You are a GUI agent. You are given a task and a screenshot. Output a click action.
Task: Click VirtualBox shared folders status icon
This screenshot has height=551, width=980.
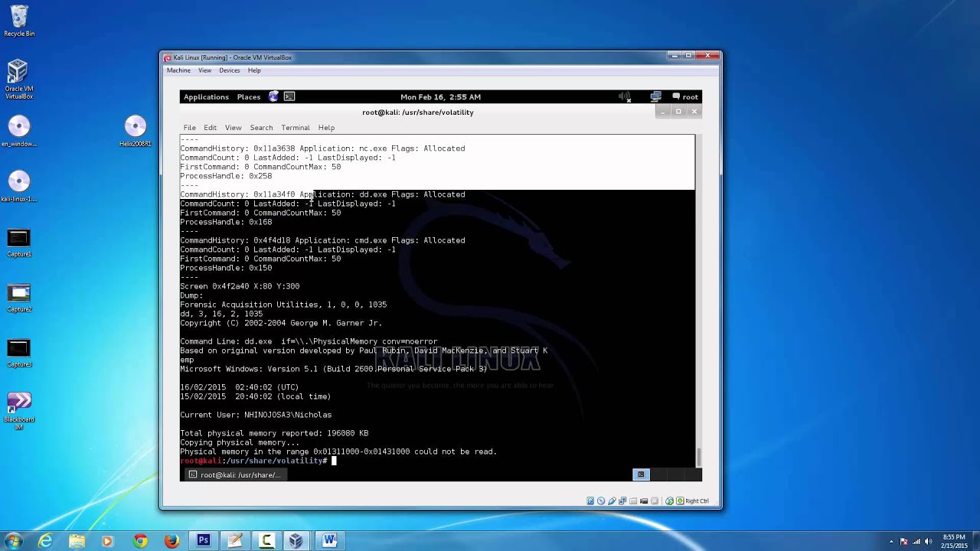(633, 500)
